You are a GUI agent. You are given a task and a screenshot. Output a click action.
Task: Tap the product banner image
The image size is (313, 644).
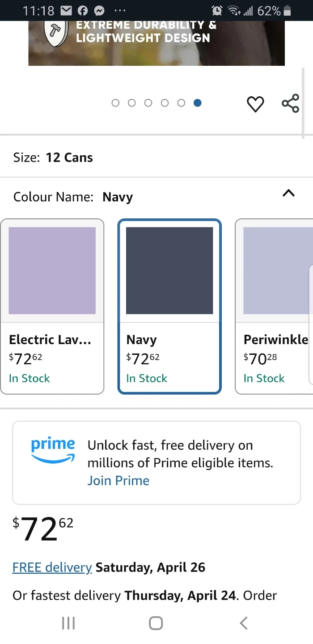click(x=156, y=43)
